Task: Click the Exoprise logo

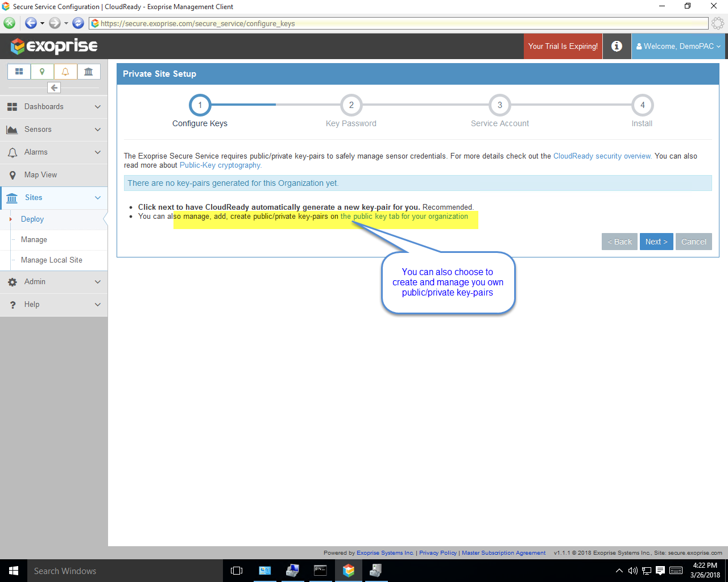Action: click(54, 46)
